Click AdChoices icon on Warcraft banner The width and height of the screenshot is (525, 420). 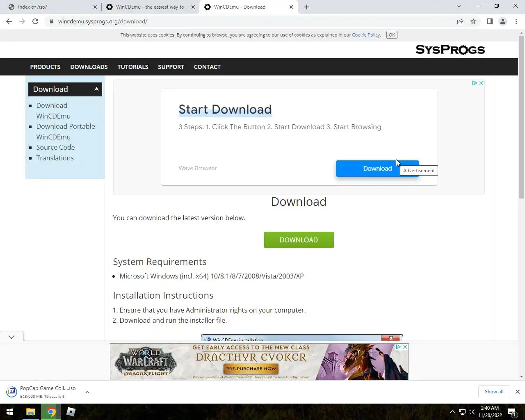pos(398,347)
